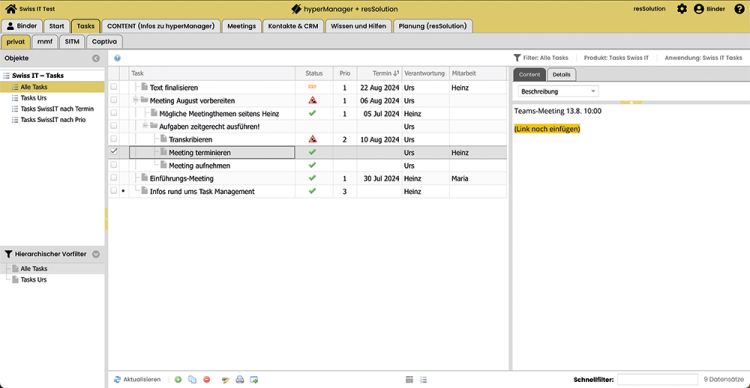Click the funnel icon next to Filter: Alle Tasks
The image size is (750, 388).
coord(517,58)
